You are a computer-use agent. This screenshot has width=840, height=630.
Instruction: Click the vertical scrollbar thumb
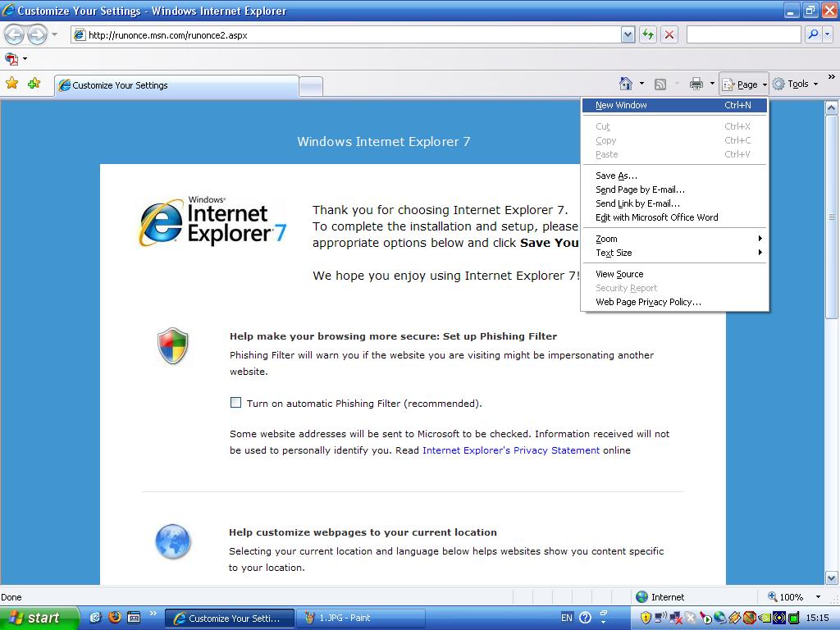[832, 217]
